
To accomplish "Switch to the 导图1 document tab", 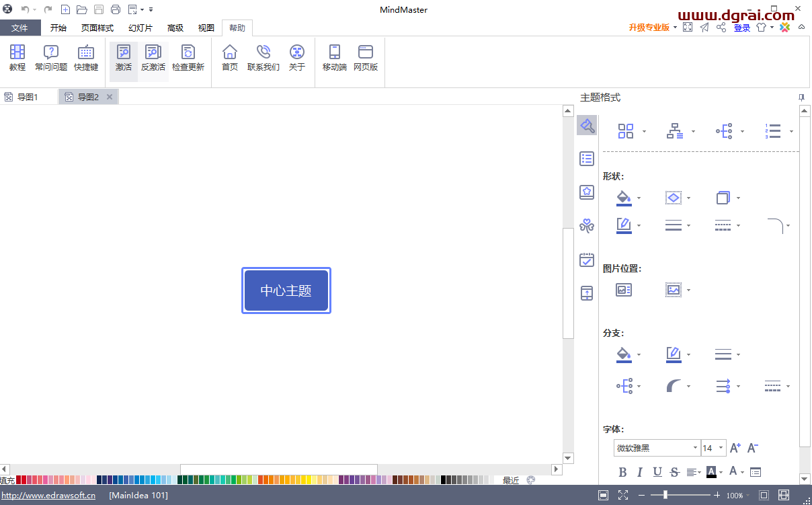I will (x=28, y=96).
